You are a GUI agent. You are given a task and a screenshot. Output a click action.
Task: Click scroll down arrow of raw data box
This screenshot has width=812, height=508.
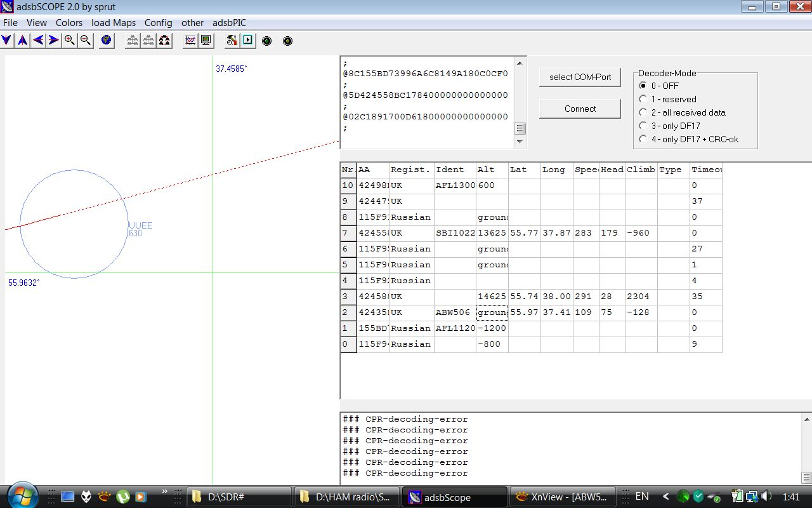[520, 142]
